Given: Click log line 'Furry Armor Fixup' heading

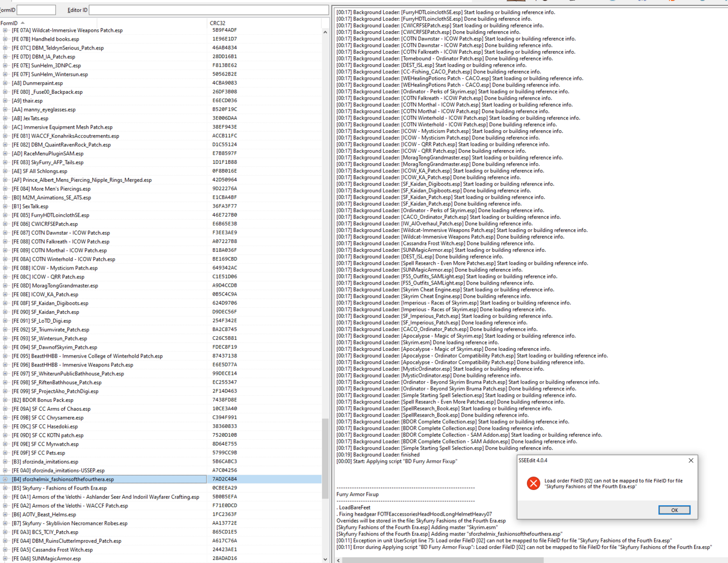Looking at the screenshot, I should [357, 494].
